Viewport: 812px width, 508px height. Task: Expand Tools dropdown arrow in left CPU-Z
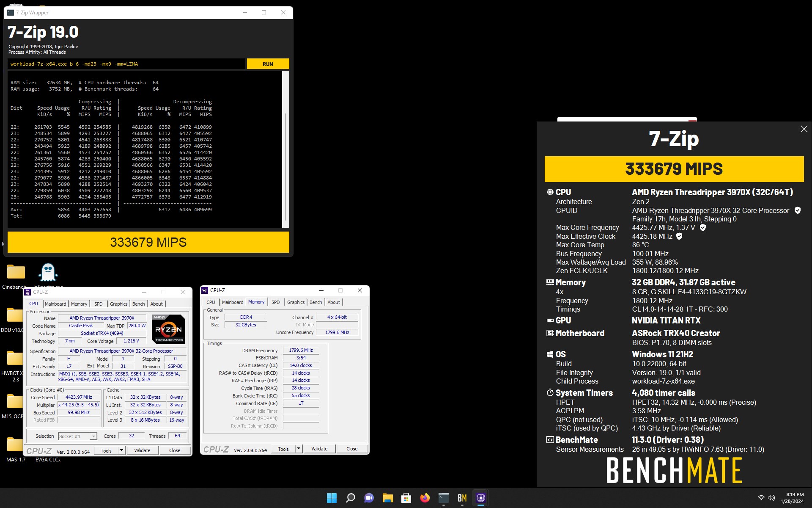click(121, 450)
